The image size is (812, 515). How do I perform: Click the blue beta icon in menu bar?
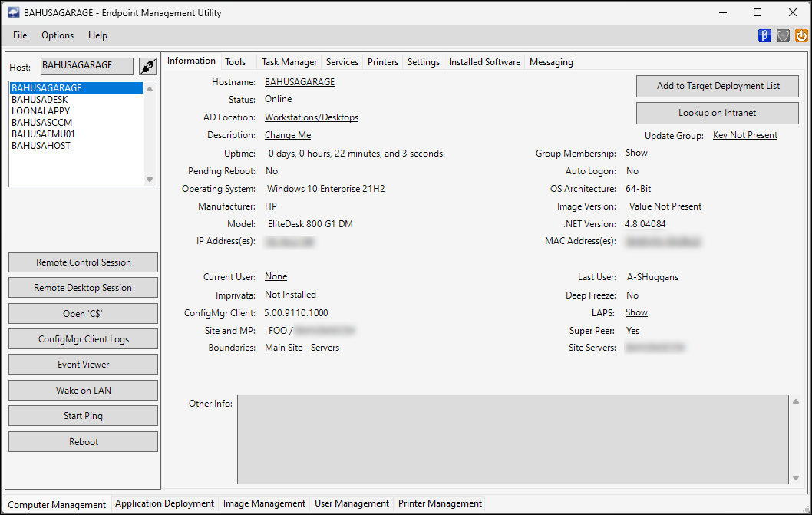(764, 35)
